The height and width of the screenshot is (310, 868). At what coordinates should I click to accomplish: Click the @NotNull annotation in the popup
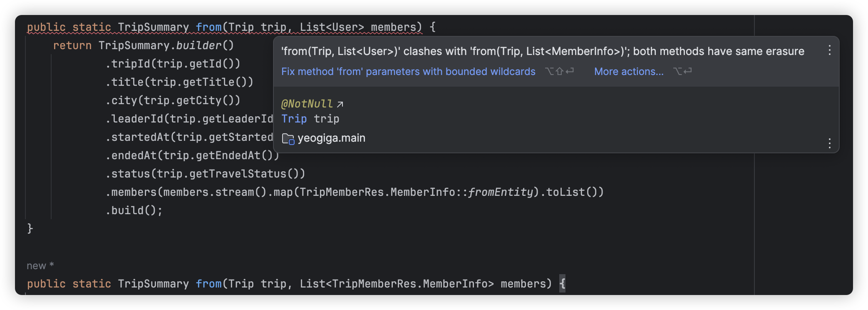pyautogui.click(x=307, y=104)
